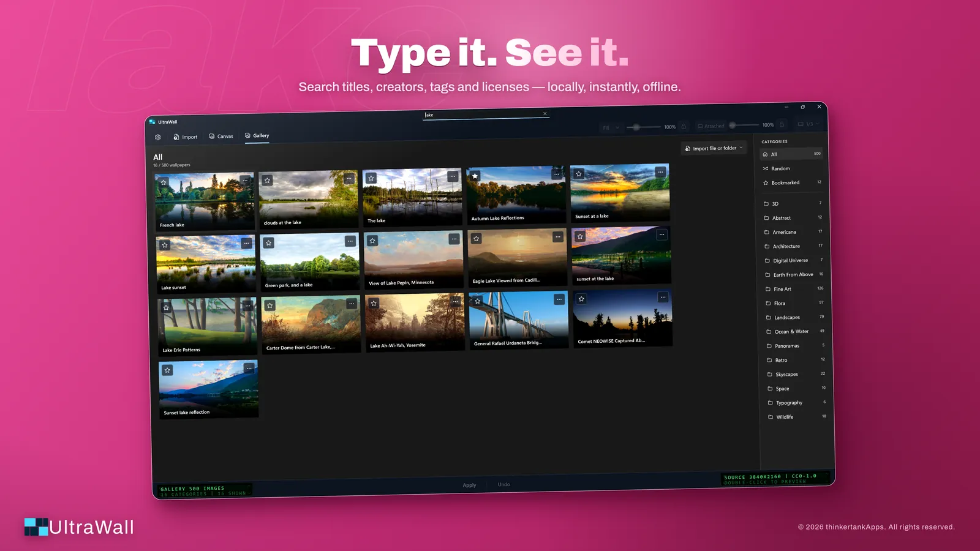Bookmark Sunset lake reflection wallpaper
Viewport: 980px width, 551px height.
click(167, 370)
